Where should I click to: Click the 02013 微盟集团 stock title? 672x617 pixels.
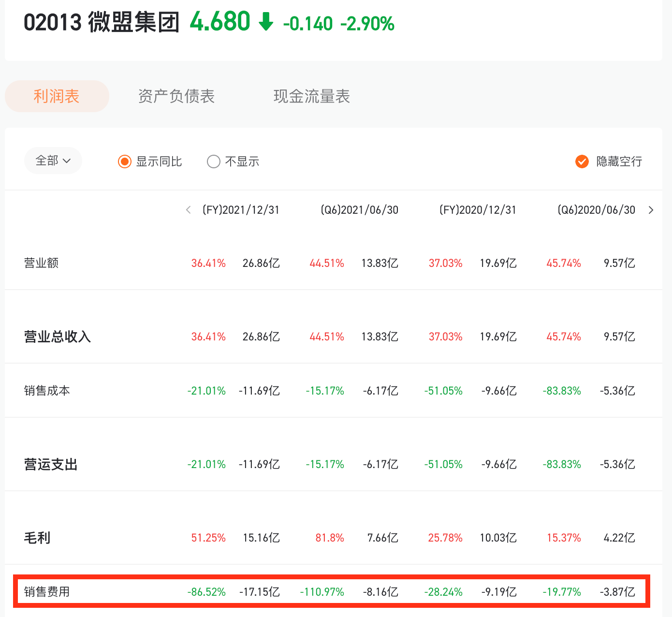coord(102,23)
